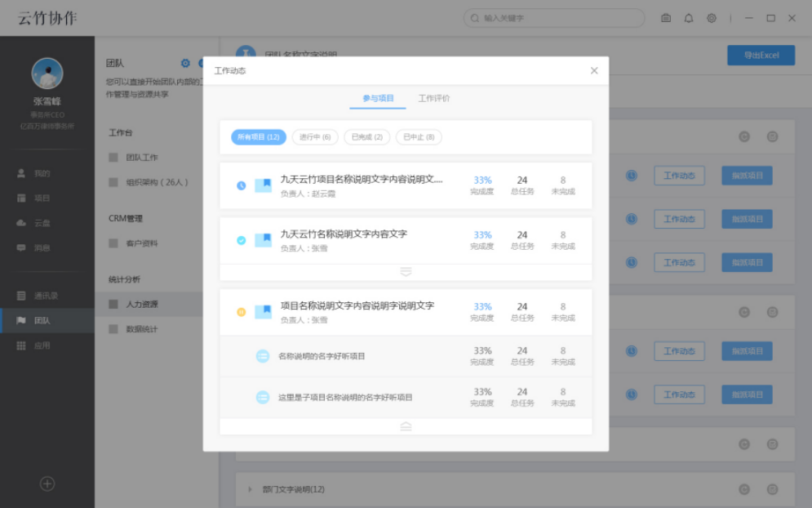Click the 导出Excel button
This screenshot has height=508, width=812.
[x=761, y=55]
